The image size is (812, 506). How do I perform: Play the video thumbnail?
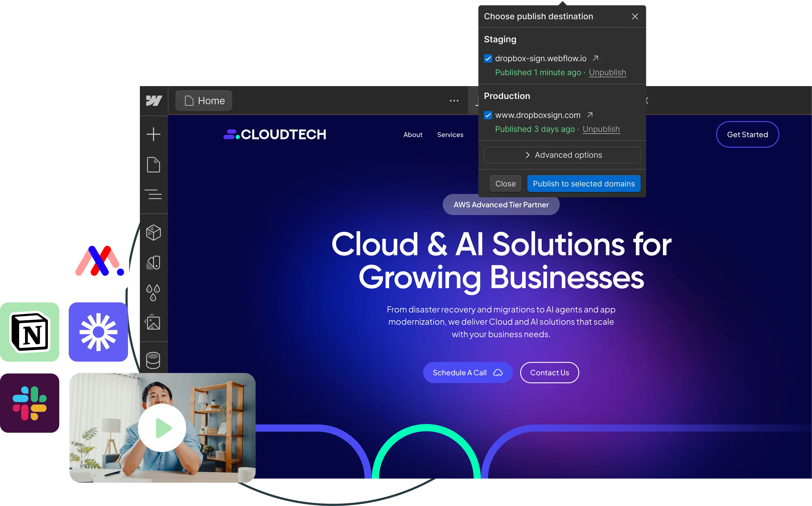point(162,428)
